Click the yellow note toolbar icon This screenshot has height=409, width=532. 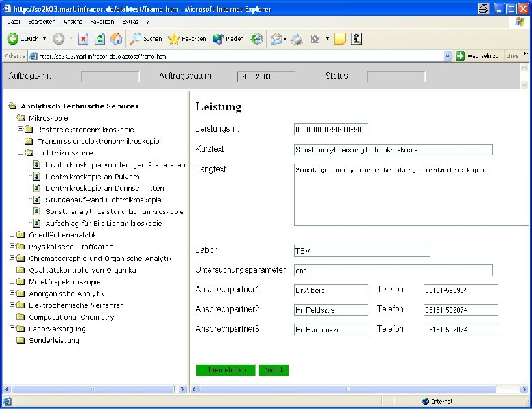340,39
